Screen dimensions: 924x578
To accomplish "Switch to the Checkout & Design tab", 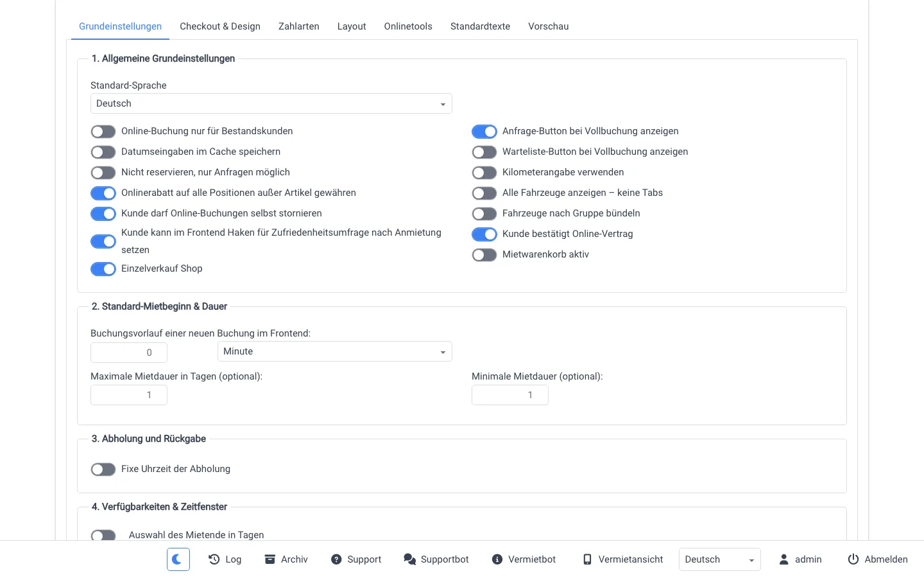I will (x=220, y=26).
